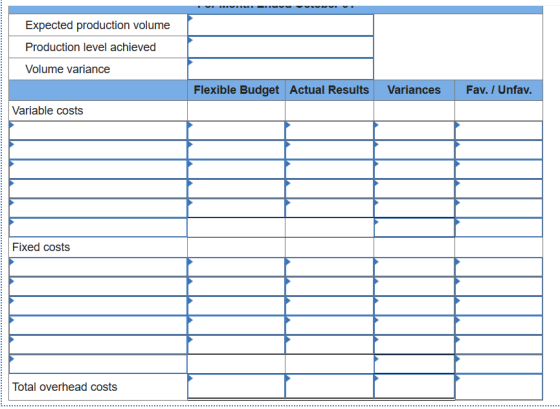
Task: Select the Fixed costs section label
Action: pos(41,247)
